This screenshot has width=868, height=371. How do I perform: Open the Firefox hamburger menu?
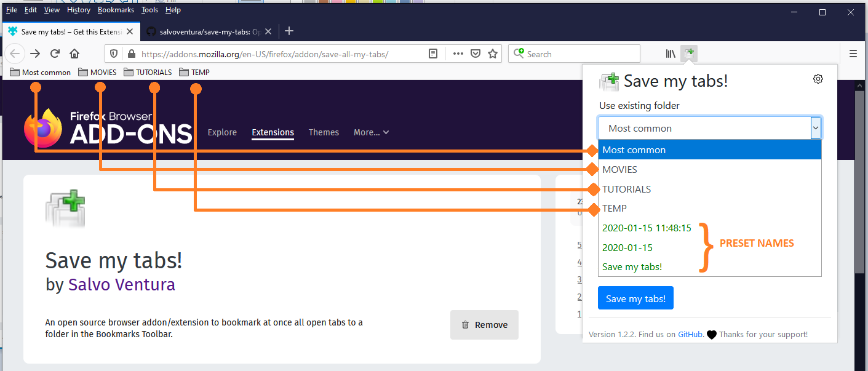pos(853,54)
